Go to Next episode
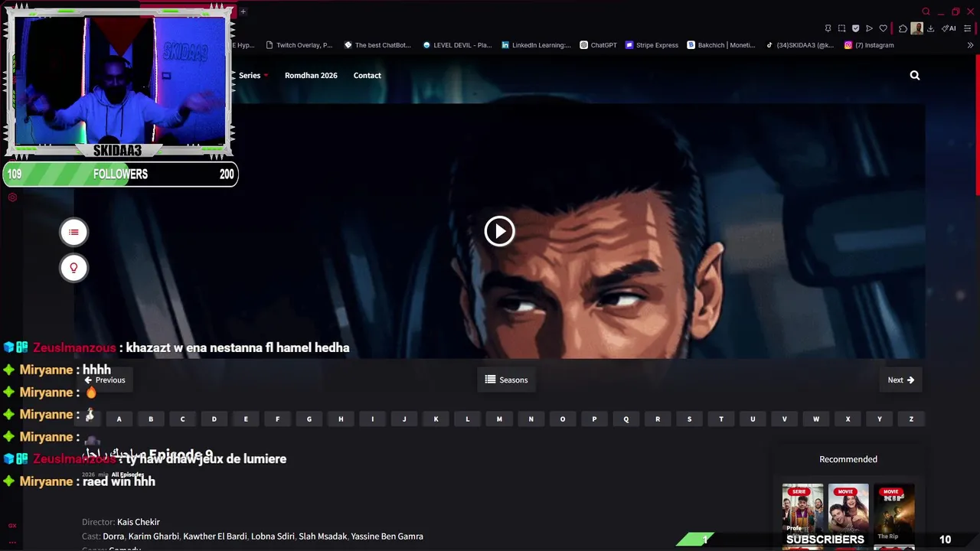 click(x=900, y=380)
